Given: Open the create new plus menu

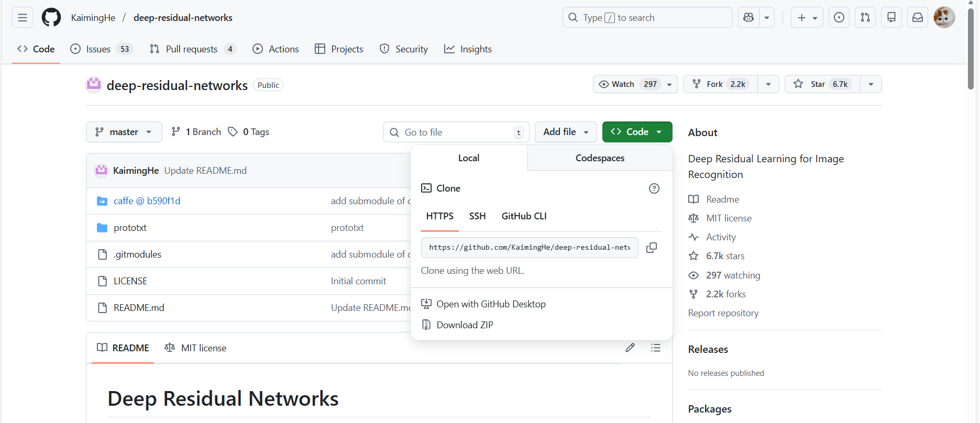Looking at the screenshot, I should pyautogui.click(x=807, y=18).
